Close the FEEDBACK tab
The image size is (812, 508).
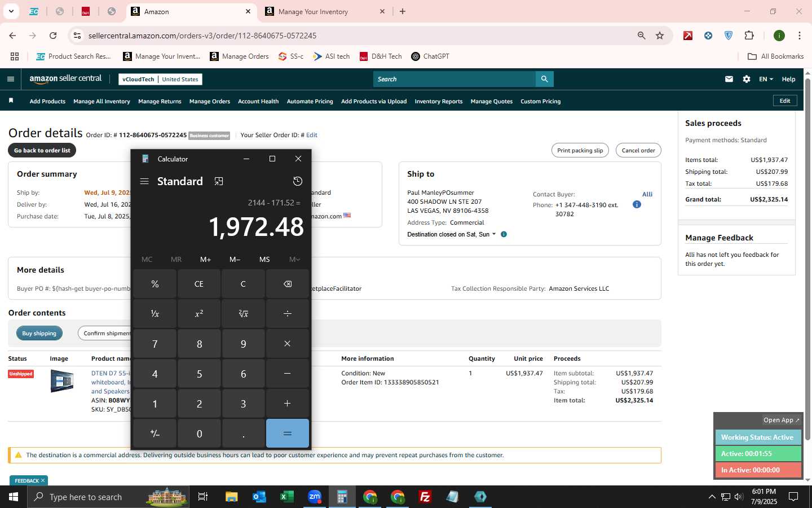[x=43, y=480]
